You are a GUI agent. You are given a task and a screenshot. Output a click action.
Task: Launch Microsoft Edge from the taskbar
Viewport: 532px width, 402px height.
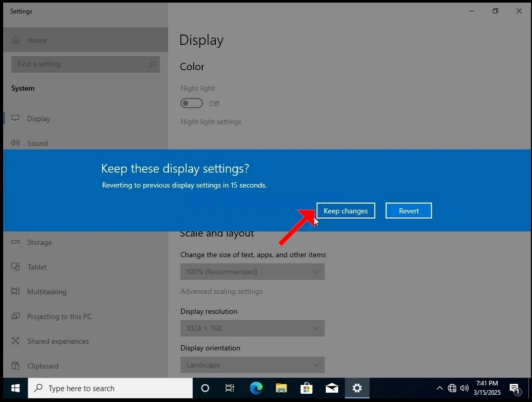pos(256,388)
